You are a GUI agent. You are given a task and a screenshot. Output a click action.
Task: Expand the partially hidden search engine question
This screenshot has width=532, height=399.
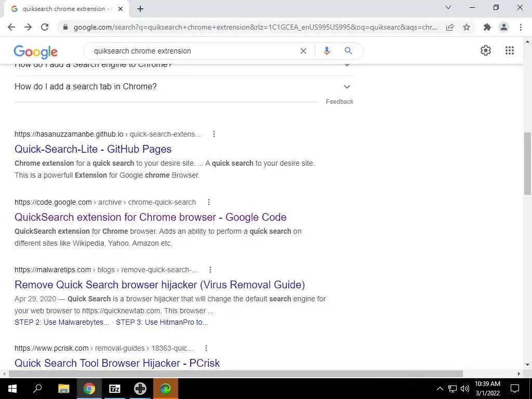(x=184, y=67)
